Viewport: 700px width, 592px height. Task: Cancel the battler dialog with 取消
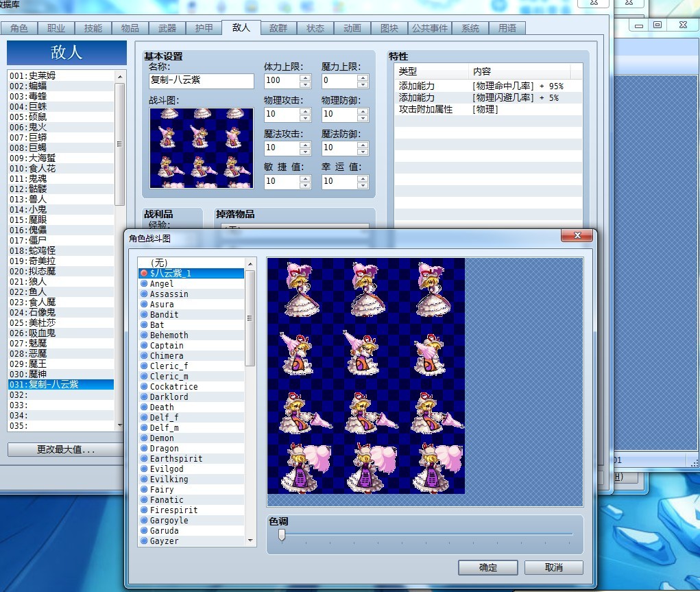pyautogui.click(x=553, y=567)
